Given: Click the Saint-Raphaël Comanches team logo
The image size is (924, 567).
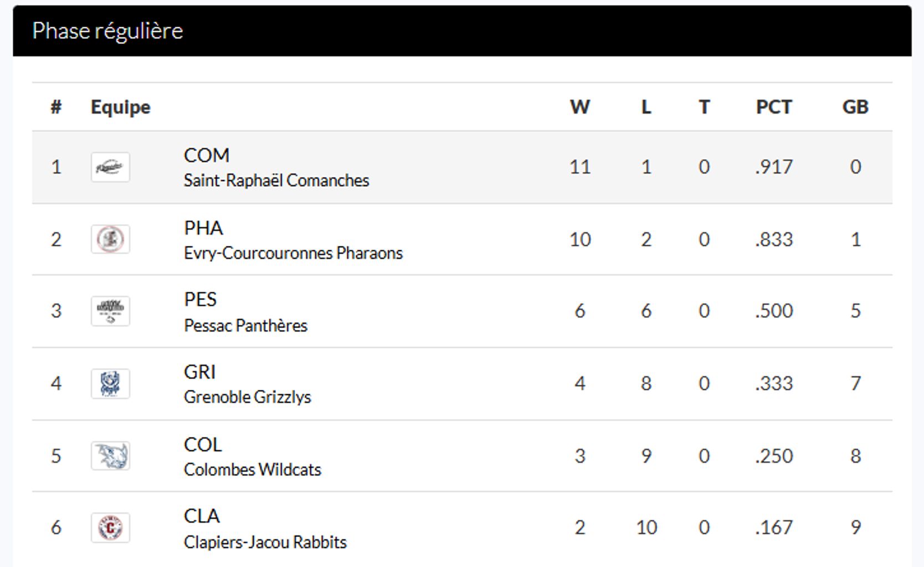Looking at the screenshot, I should click(x=110, y=167).
